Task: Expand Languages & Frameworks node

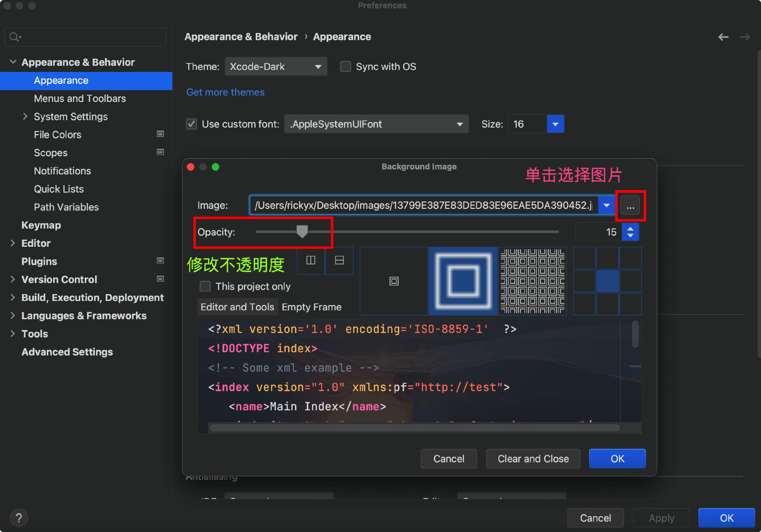Action: [x=13, y=316]
